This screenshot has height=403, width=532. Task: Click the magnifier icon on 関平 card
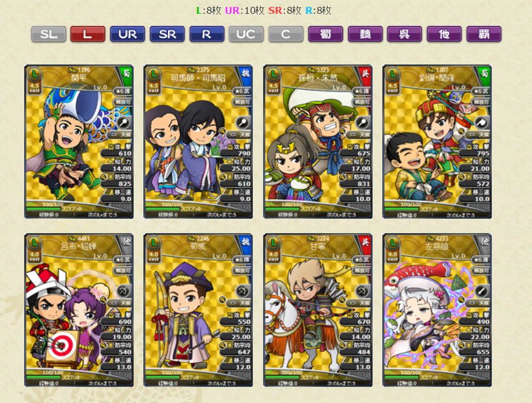click(104, 131)
